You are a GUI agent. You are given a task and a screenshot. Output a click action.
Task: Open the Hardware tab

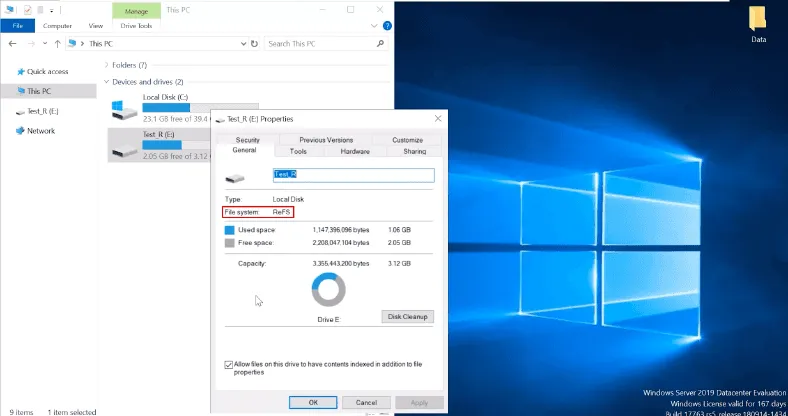pos(354,151)
